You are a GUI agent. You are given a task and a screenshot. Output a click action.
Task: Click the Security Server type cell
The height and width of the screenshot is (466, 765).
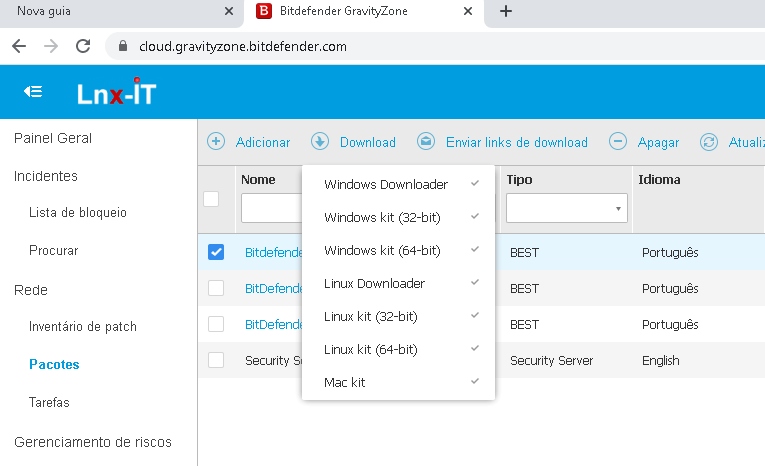click(552, 361)
